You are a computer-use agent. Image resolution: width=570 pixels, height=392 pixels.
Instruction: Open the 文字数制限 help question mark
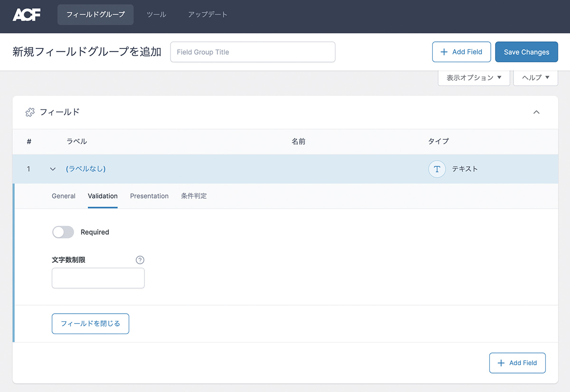(x=140, y=260)
